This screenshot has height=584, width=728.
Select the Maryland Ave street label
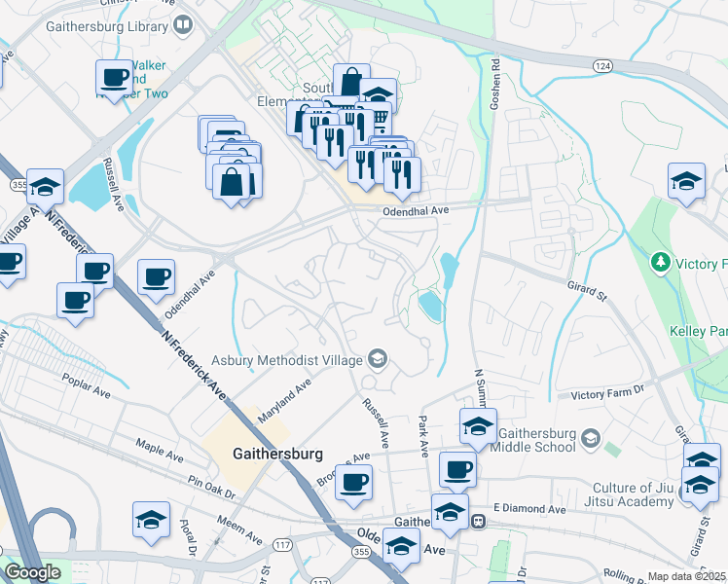pos(284,401)
